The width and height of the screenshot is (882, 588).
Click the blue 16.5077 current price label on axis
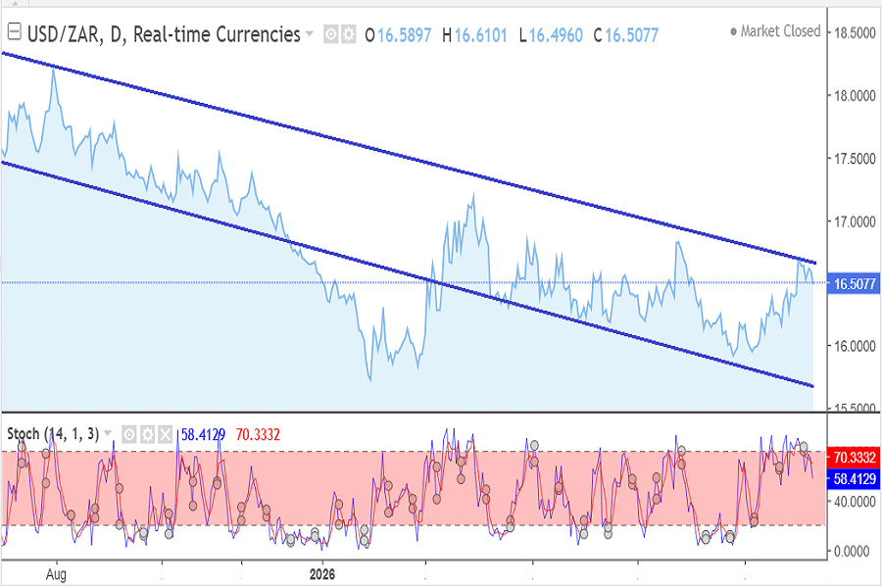click(x=854, y=283)
